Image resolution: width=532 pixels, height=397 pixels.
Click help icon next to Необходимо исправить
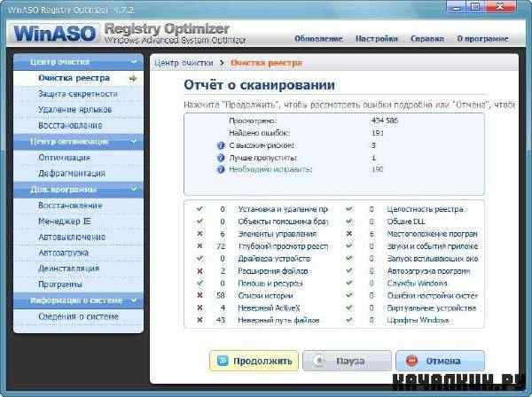coord(221,169)
